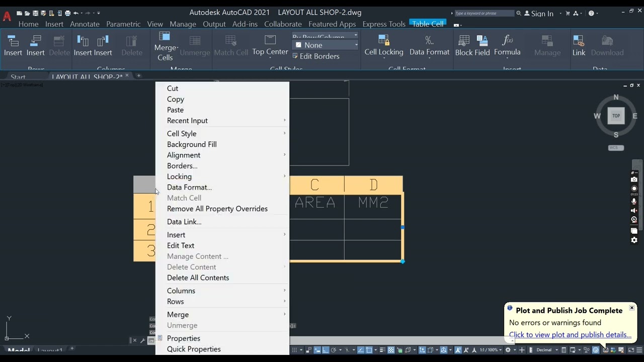Expand the Recent Input submenu
The width and height of the screenshot is (644, 362).
coord(222,121)
